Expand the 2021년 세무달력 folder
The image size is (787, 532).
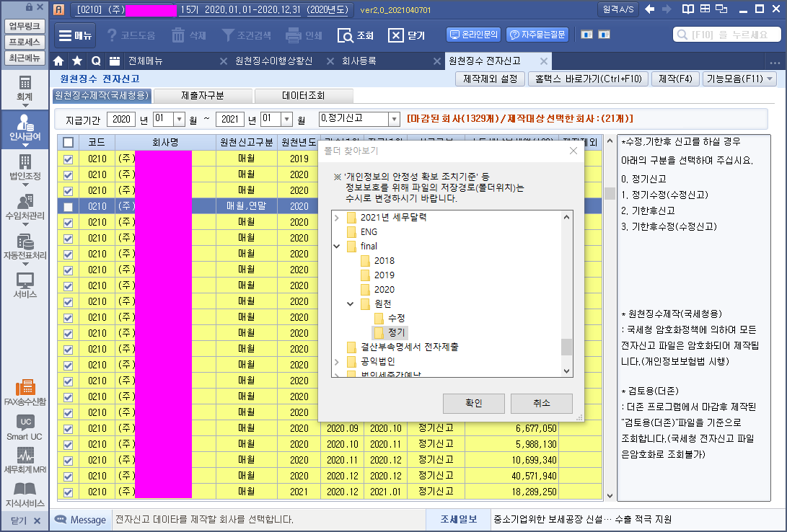tap(337, 218)
